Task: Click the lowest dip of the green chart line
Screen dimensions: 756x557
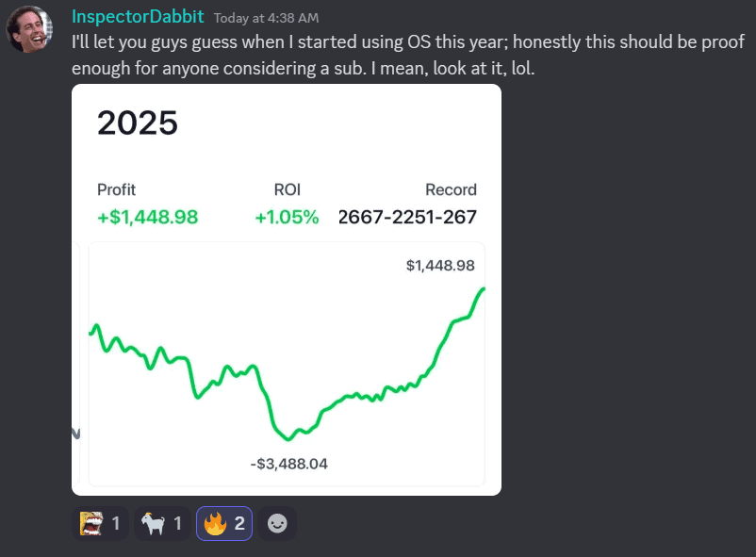Action: click(287, 438)
